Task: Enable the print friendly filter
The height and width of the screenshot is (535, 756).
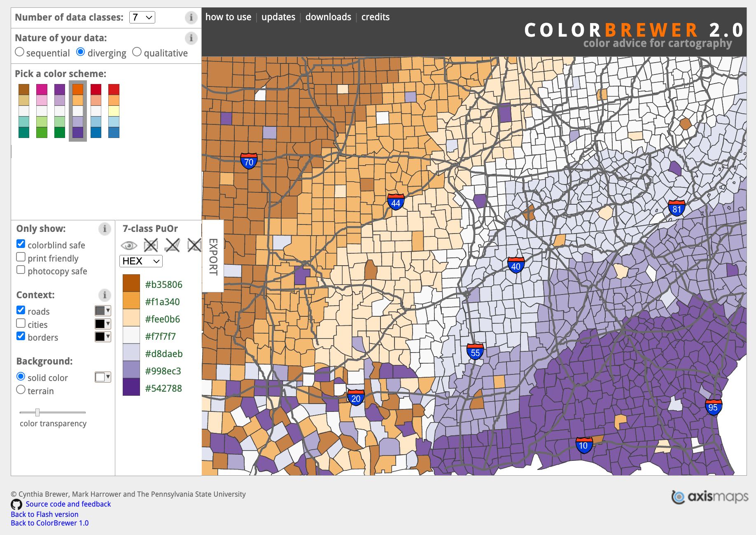Action: [21, 257]
